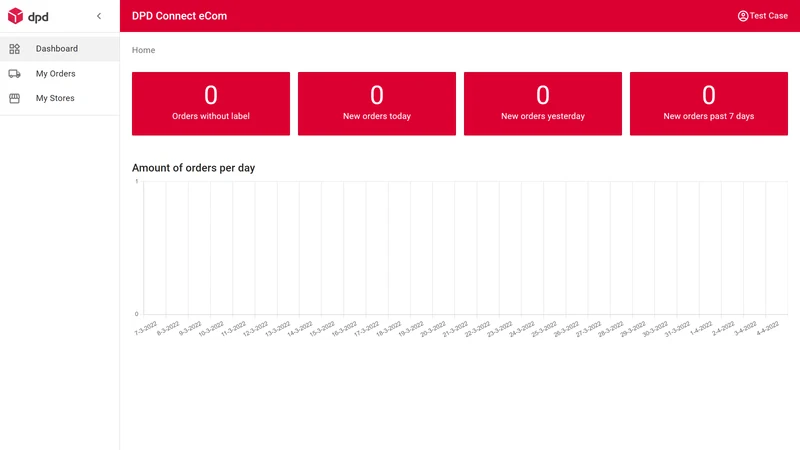This screenshot has width=800, height=450.
Task: Select the New orders today card
Action: pos(377,104)
